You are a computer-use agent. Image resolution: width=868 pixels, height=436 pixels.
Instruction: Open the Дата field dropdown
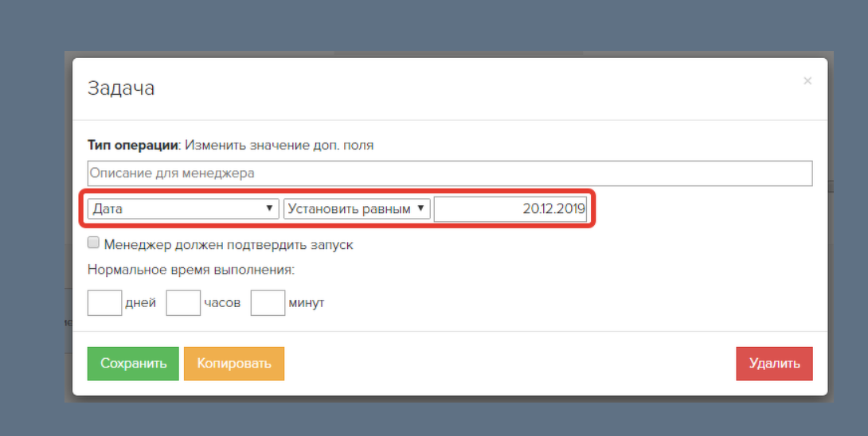183,208
